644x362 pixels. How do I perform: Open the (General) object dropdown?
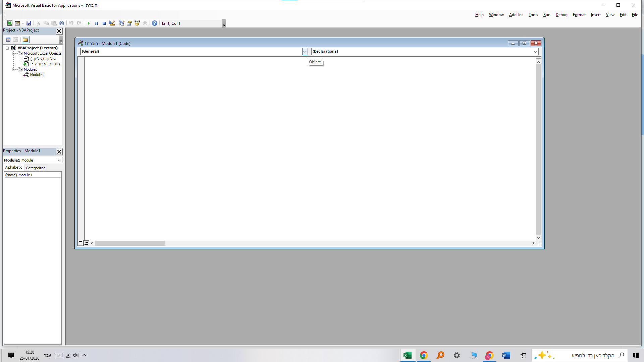click(305, 52)
